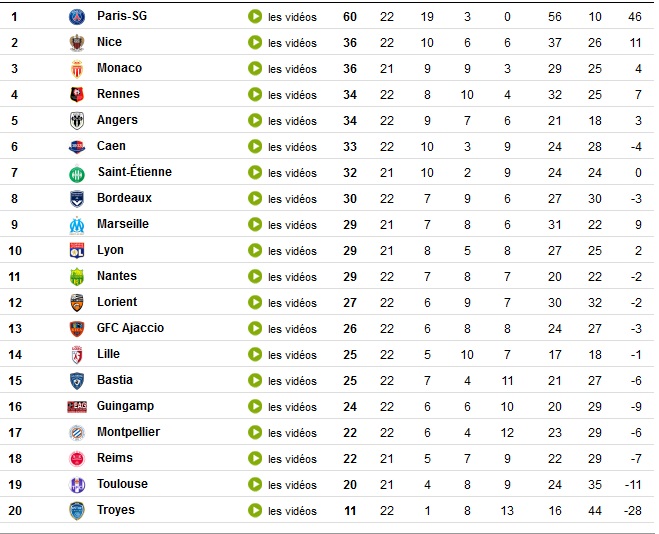Select the Montpellier team name
The height and width of the screenshot is (534, 659).
point(128,432)
